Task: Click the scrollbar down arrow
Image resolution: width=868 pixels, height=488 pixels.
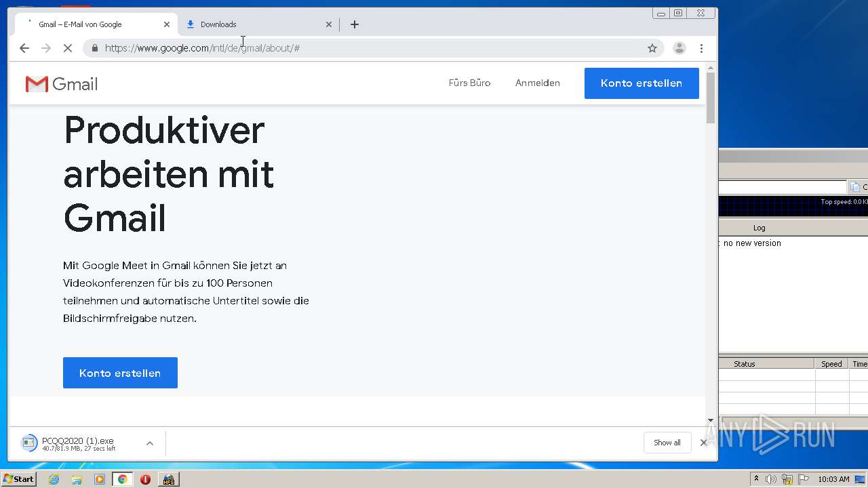Action: 711,420
